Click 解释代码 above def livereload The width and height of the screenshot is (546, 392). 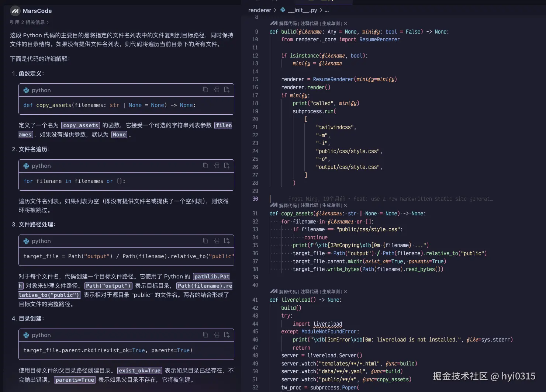[288, 292]
